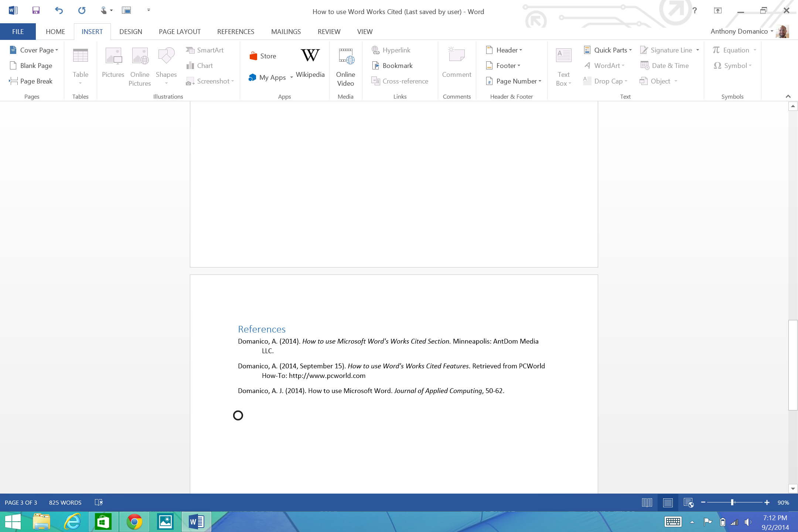Select the INSERT ribbon tab
798x532 pixels.
coord(92,31)
